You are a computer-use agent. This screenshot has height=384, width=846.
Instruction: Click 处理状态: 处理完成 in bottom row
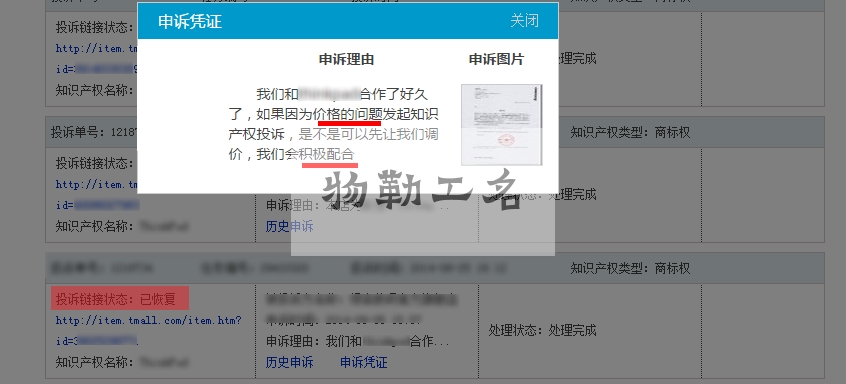(x=542, y=330)
